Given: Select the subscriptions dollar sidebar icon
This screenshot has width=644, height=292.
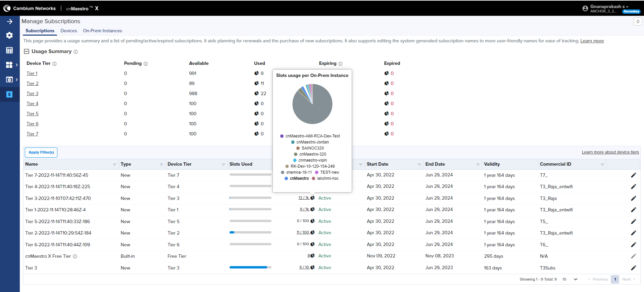Looking at the screenshot, I should coord(9,94).
